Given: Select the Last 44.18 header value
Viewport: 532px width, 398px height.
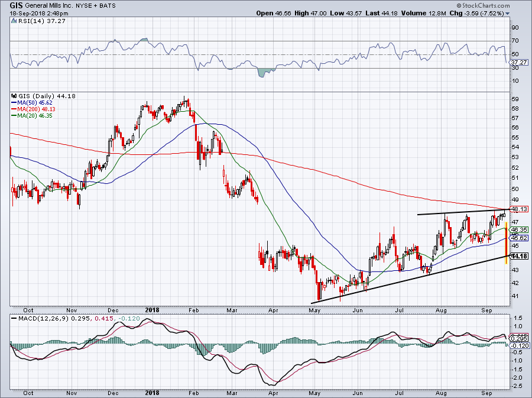Looking at the screenshot, I should [382, 13].
